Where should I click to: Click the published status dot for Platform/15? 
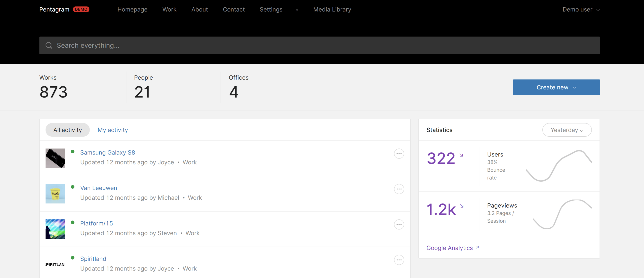73,222
